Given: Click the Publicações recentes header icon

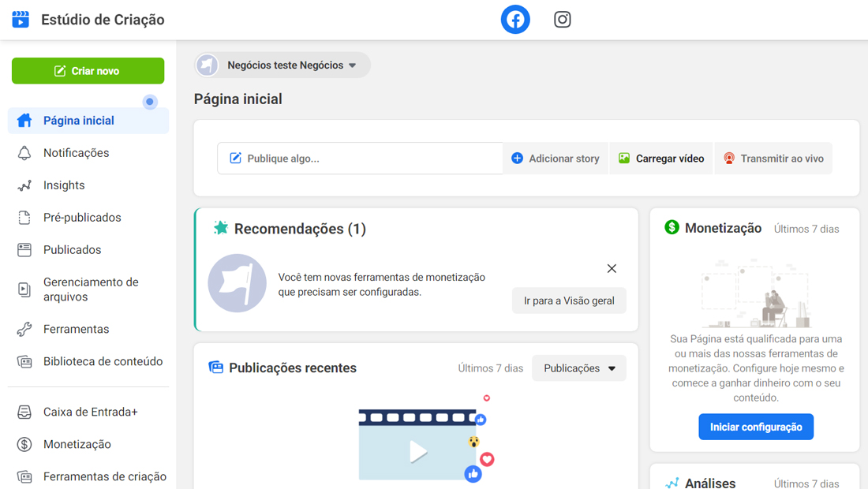Looking at the screenshot, I should [x=216, y=368].
